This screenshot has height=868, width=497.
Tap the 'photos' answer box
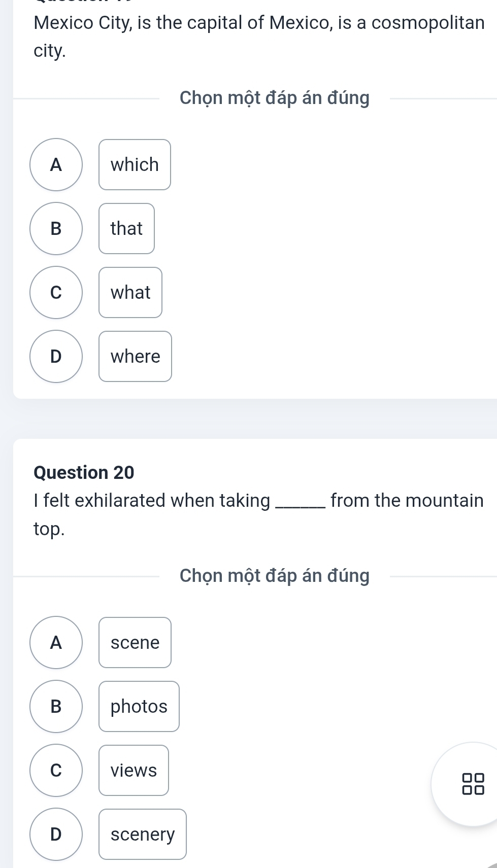point(139,706)
